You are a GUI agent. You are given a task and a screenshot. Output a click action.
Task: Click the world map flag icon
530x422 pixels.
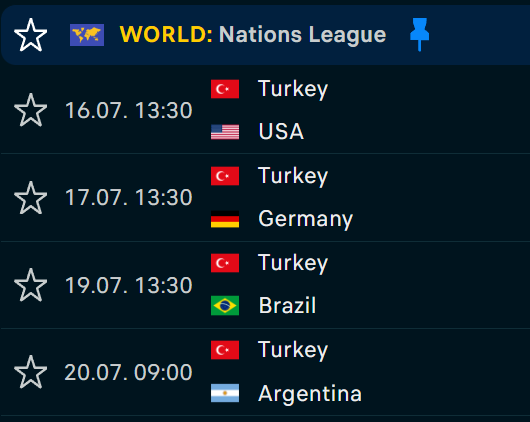[87, 35]
